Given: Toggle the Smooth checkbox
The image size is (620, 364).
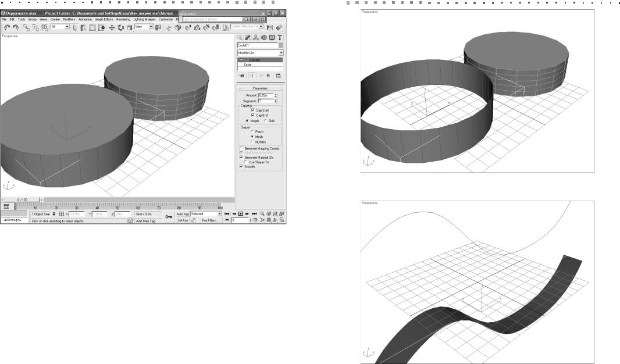Looking at the screenshot, I should (241, 167).
